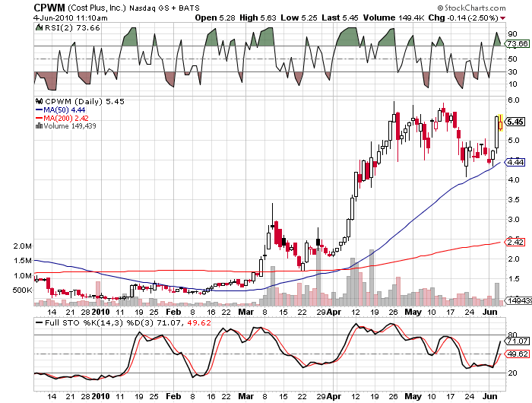
Task: Click the May label on price panel axis
Action: (413, 312)
